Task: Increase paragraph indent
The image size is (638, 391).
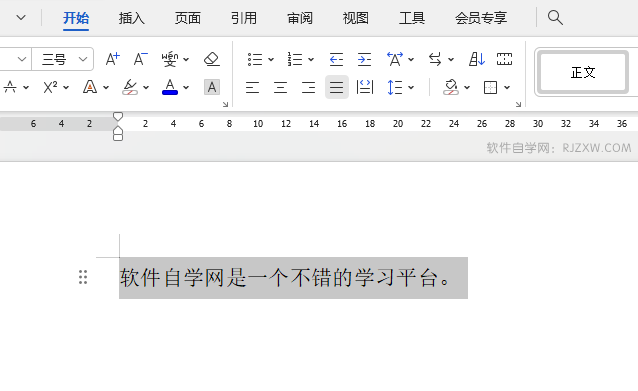Action: (364, 59)
